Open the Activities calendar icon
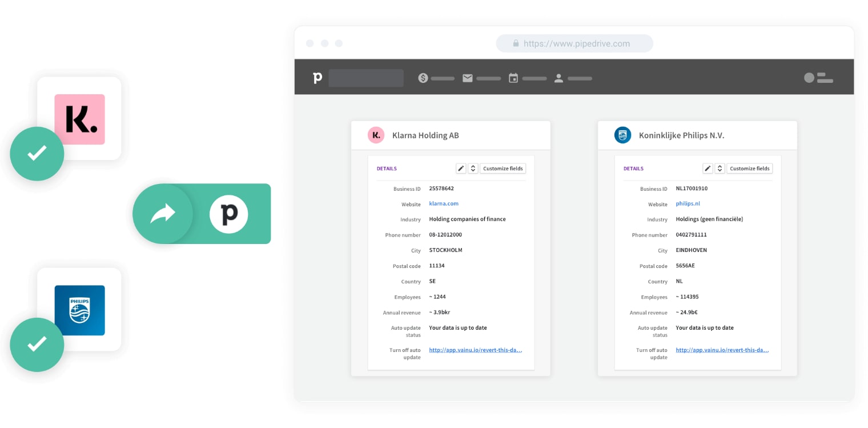 click(513, 78)
